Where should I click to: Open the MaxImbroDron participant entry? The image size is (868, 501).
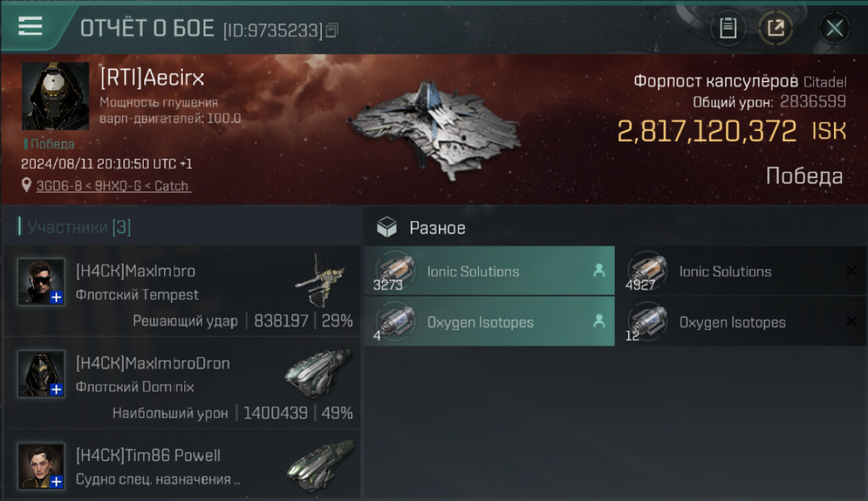(182, 383)
